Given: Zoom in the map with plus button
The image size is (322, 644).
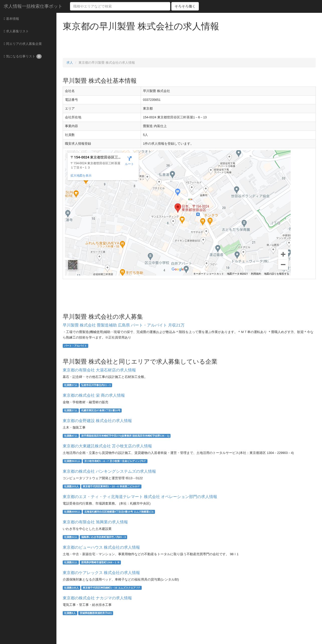Looking at the screenshot, I should [x=283, y=254].
